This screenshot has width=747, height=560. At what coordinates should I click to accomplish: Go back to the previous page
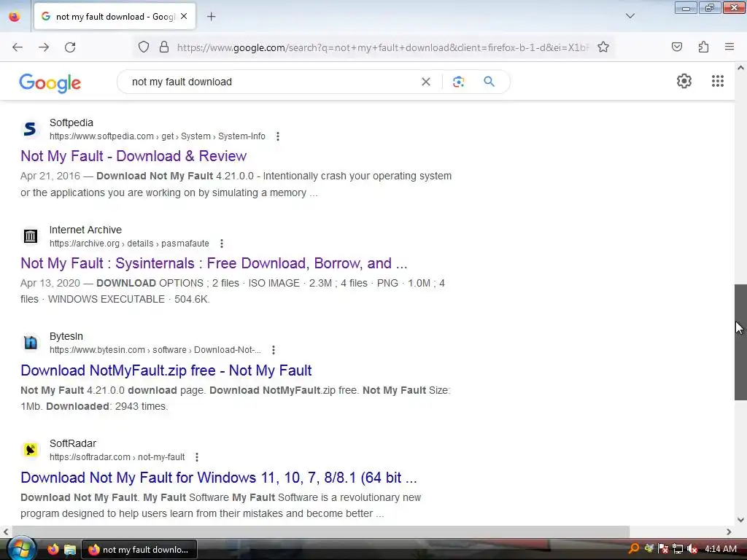(18, 47)
